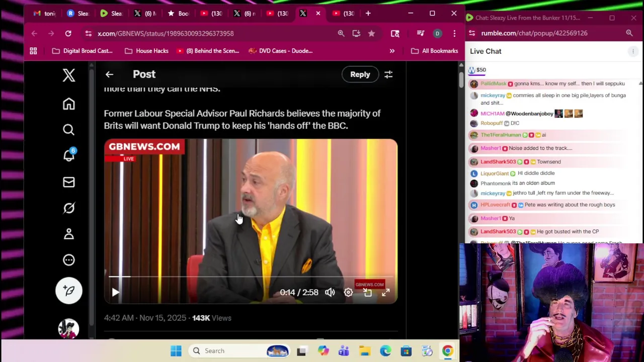This screenshot has height=362, width=644.
Task: Zoom icon in Rumble chat window address bar
Action: click(629, 33)
